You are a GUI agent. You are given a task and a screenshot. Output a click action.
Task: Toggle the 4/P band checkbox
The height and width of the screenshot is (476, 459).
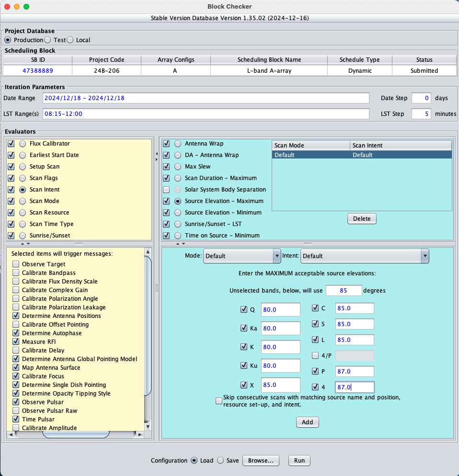coord(315,355)
